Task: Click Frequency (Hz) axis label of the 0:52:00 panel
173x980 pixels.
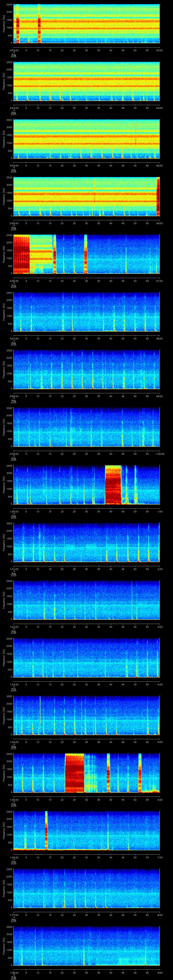Action: click(x=4, y=24)
